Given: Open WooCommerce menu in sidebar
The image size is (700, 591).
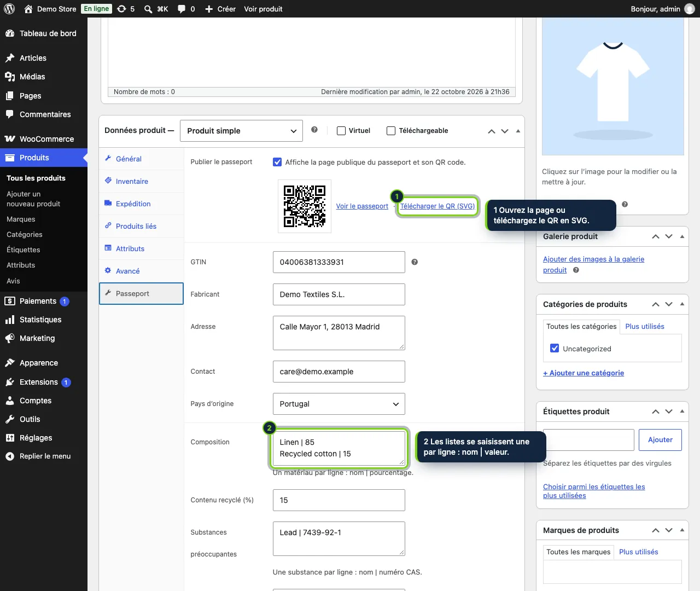Looking at the screenshot, I should (x=44, y=139).
